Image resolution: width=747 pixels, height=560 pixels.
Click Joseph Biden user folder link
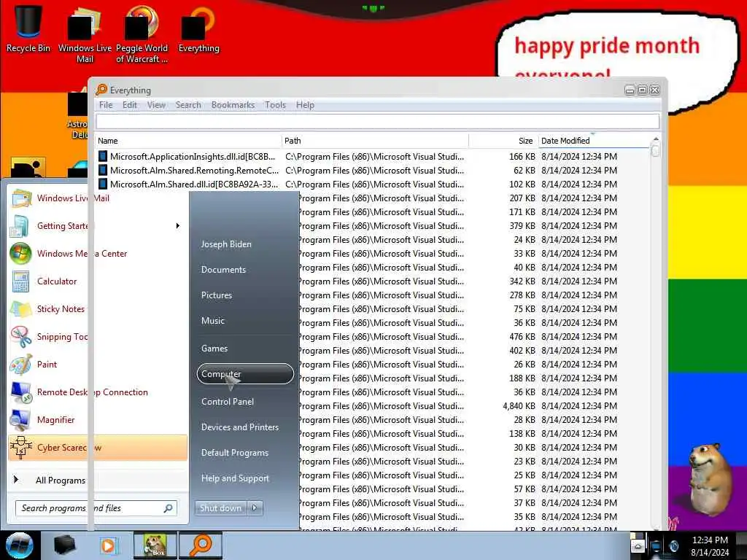tap(226, 244)
